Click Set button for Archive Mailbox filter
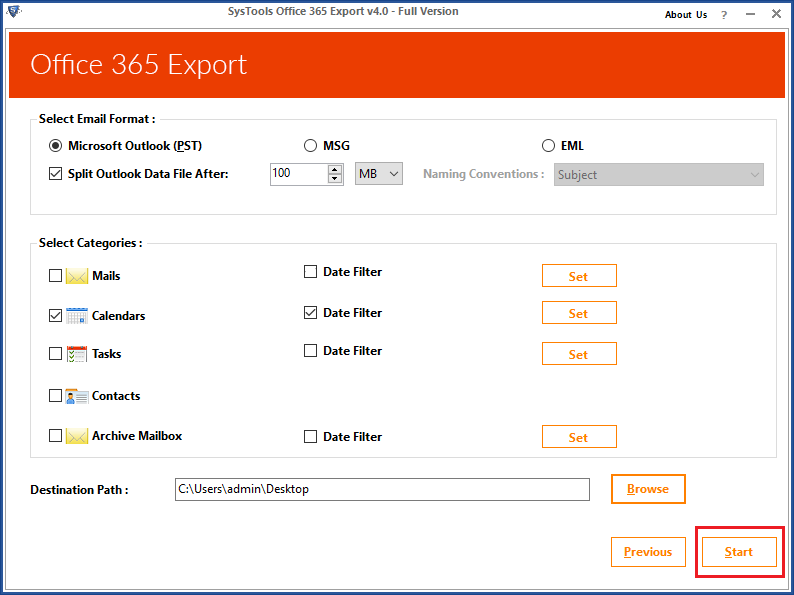Screen dimensions: 794x595 pos(579,437)
